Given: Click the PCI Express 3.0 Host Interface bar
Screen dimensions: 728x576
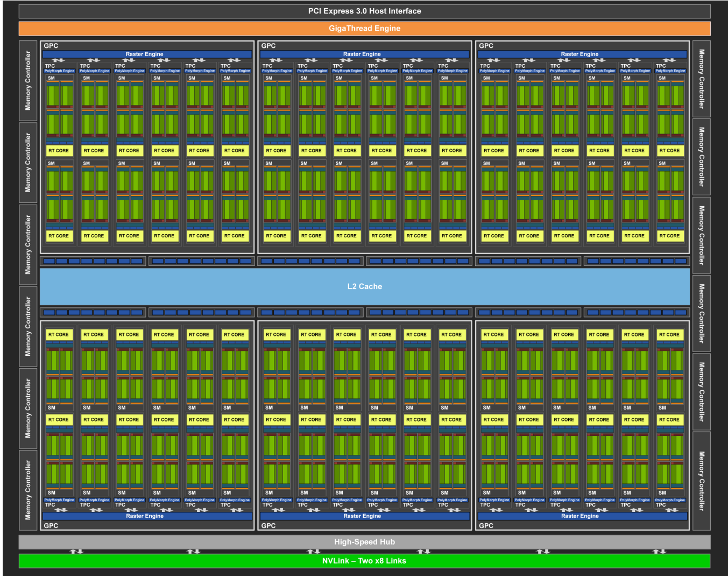Looking at the screenshot, I should click(364, 11).
